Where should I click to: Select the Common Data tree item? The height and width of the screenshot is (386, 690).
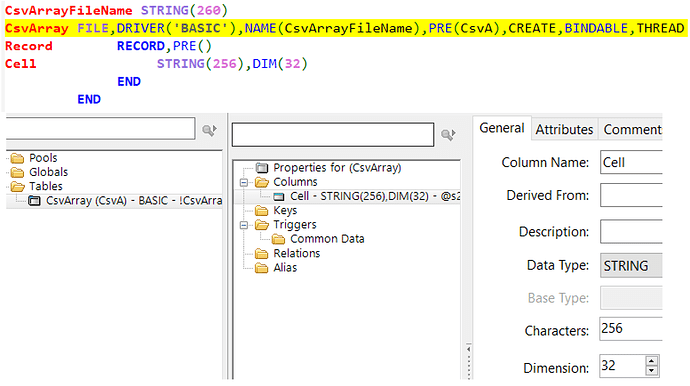[x=327, y=239]
